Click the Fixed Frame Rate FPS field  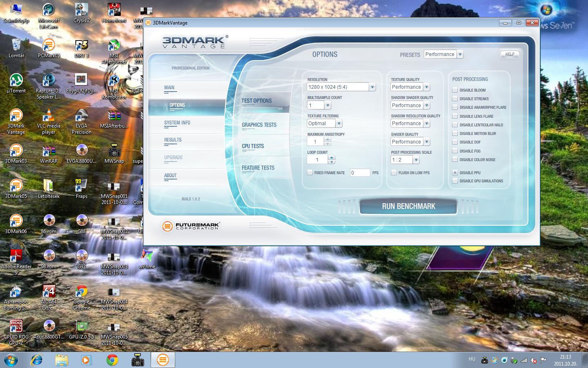(360, 173)
